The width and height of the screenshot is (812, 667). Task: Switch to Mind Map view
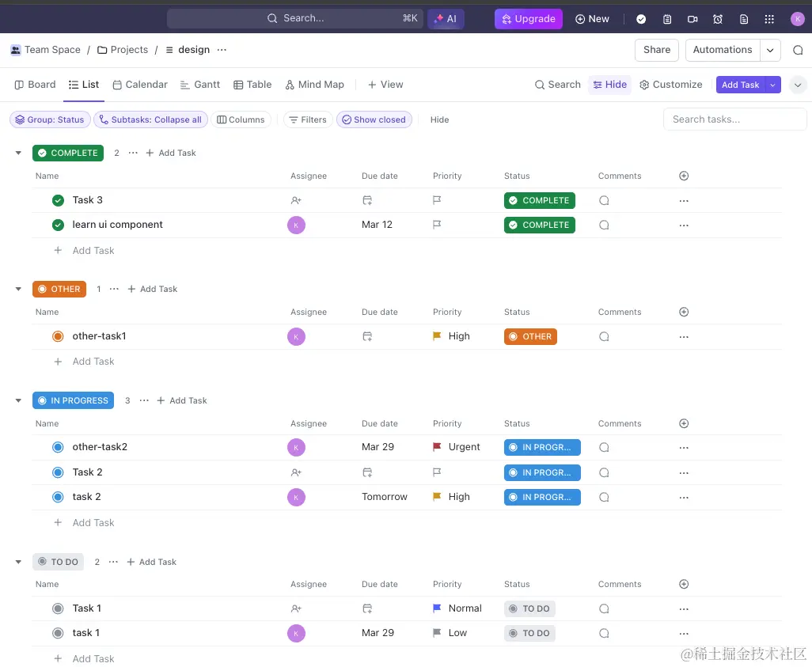314,85
